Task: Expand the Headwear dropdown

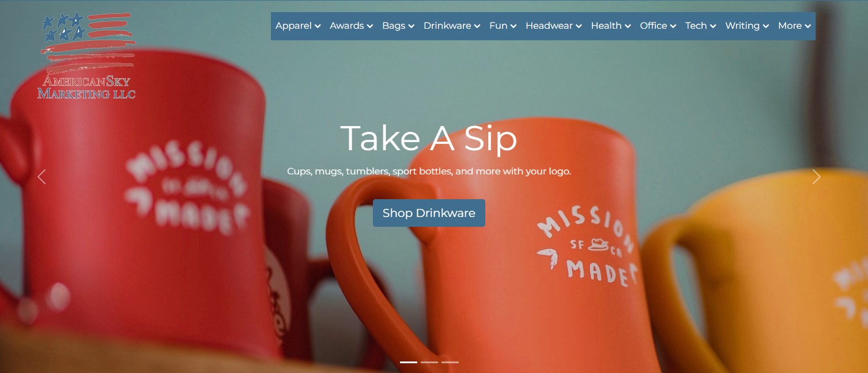Action: [554, 26]
